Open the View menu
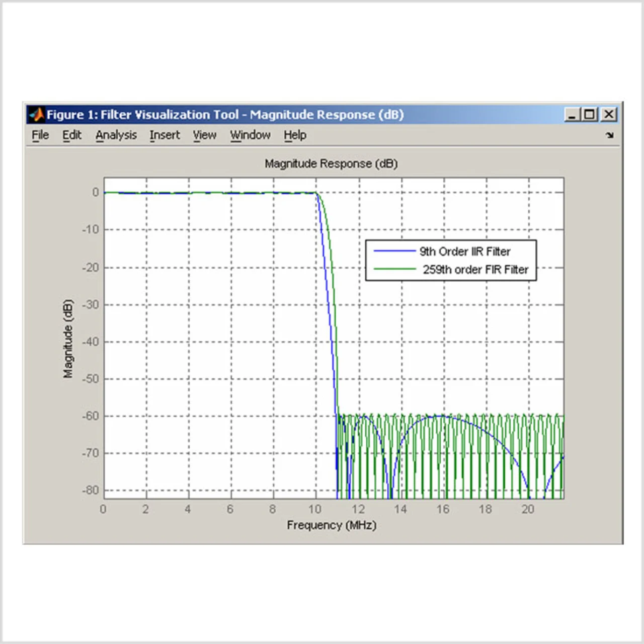Screen dimensions: 644x644 point(204,135)
